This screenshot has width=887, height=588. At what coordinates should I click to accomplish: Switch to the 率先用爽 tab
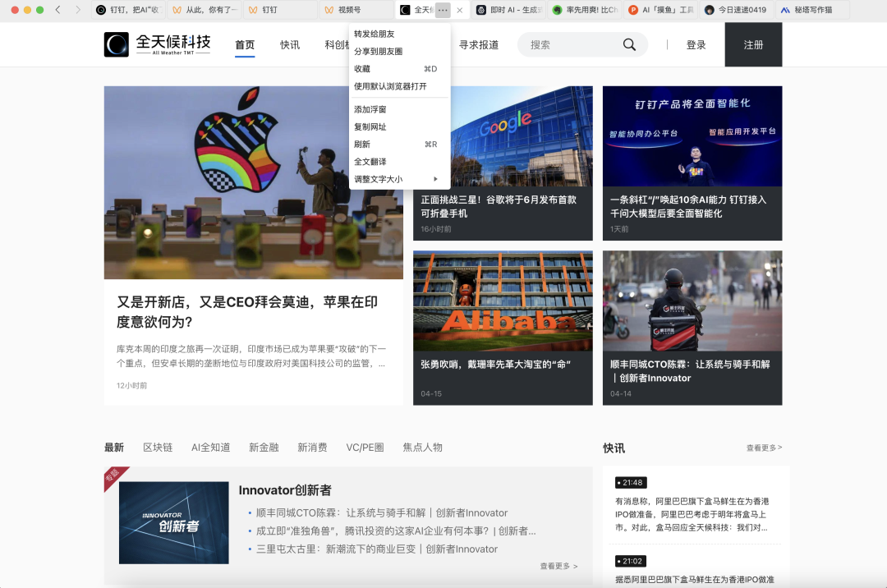[585, 10]
